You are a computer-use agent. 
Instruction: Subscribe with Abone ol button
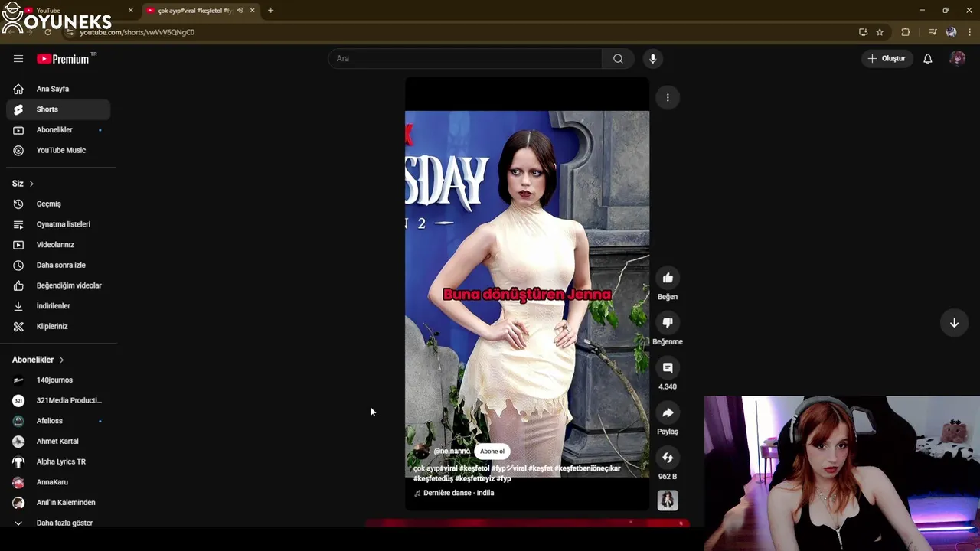pos(492,452)
